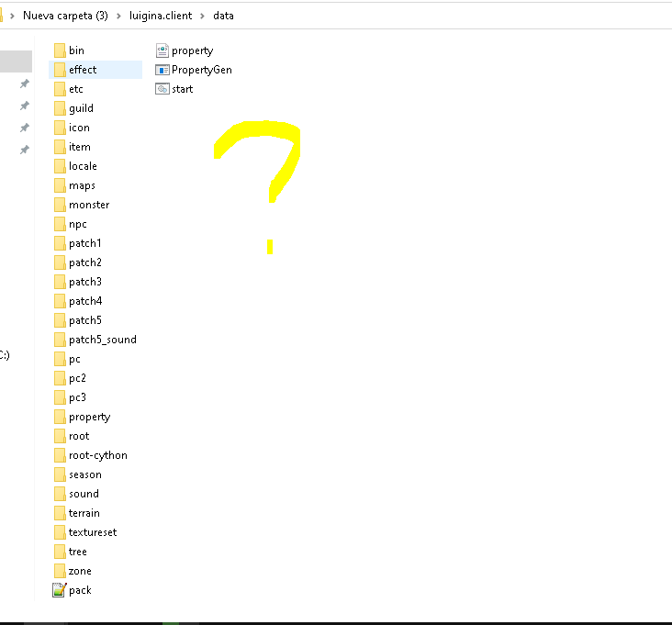Select the pc2 folder icon
The image size is (672, 625).
pyautogui.click(x=60, y=378)
